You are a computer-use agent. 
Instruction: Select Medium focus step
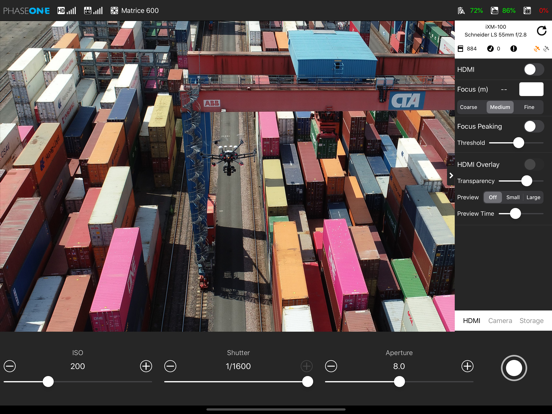(x=500, y=107)
